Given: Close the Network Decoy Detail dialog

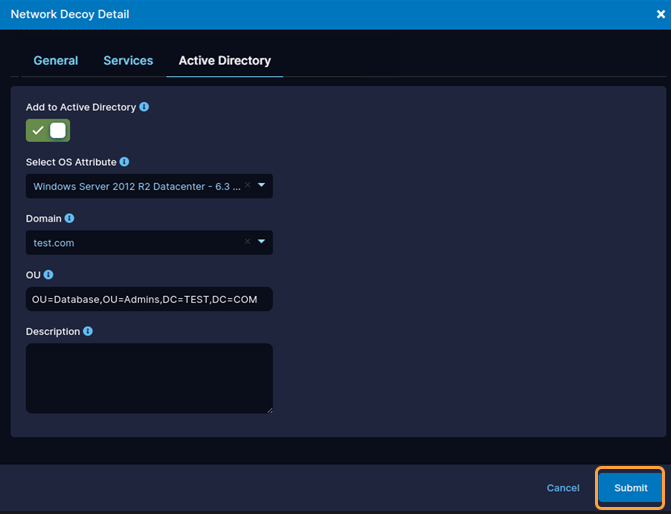Looking at the screenshot, I should coord(660,15).
